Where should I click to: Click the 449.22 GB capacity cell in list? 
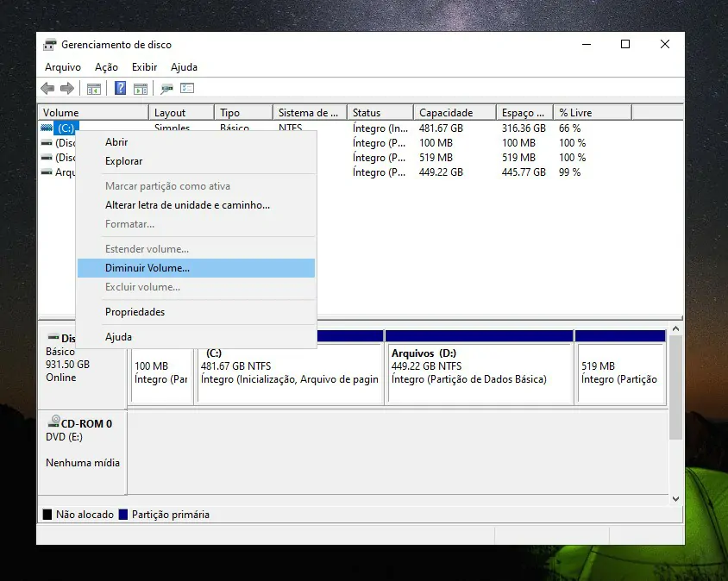click(441, 172)
